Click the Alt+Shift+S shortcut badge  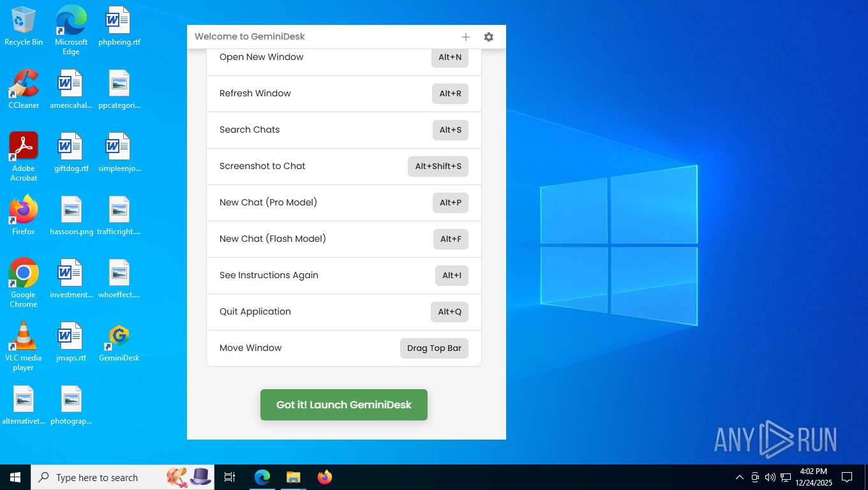click(x=438, y=167)
